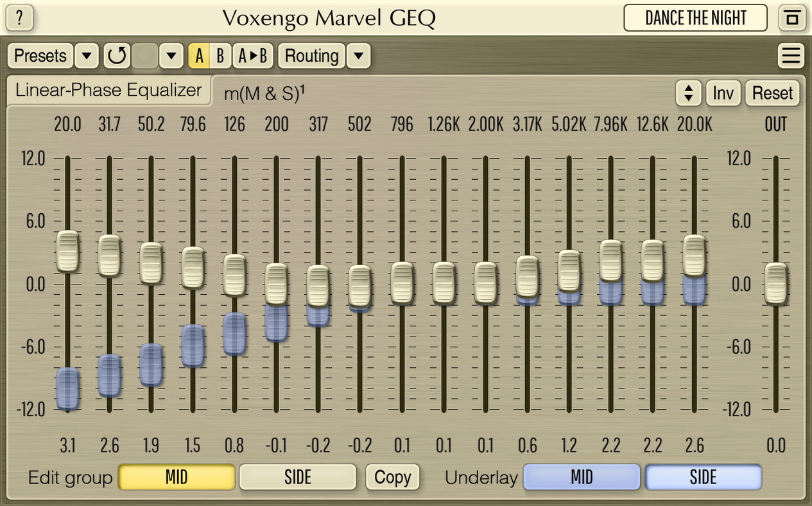Click the Copy group button

(x=392, y=477)
